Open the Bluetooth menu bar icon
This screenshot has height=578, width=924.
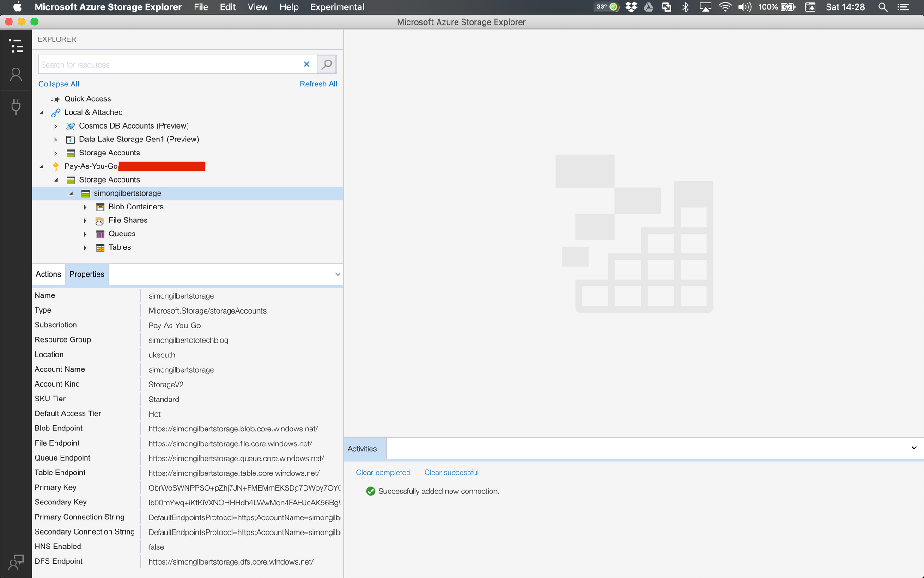[686, 7]
